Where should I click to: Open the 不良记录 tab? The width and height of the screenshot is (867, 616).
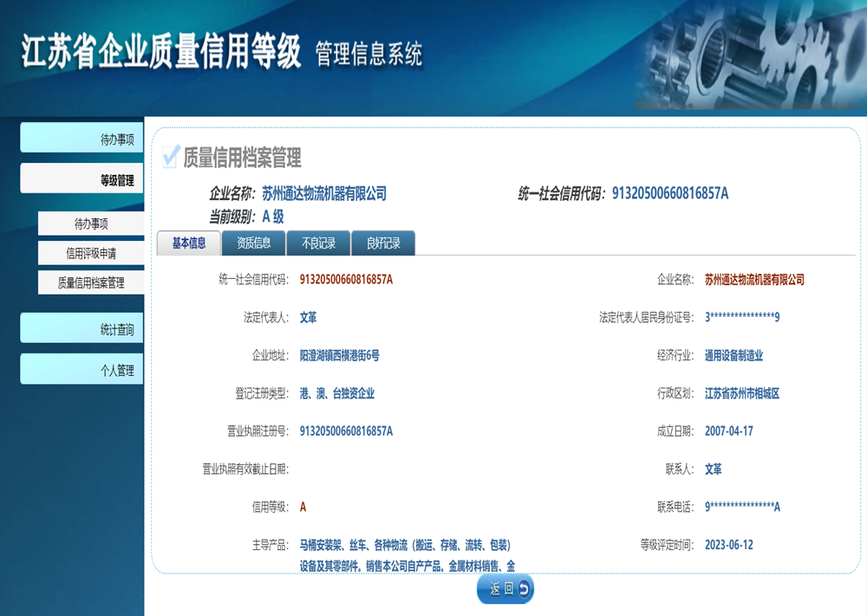(318, 243)
